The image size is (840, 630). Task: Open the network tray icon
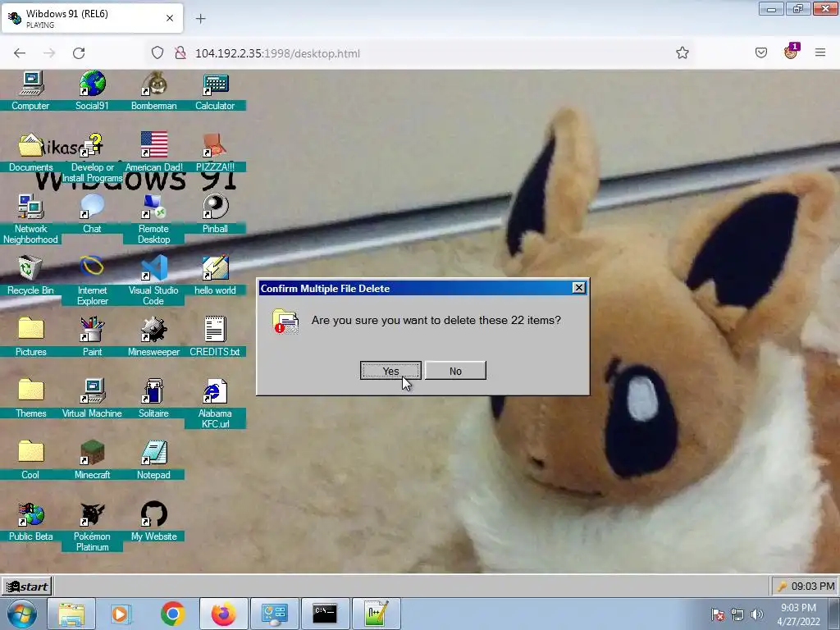coord(737,614)
